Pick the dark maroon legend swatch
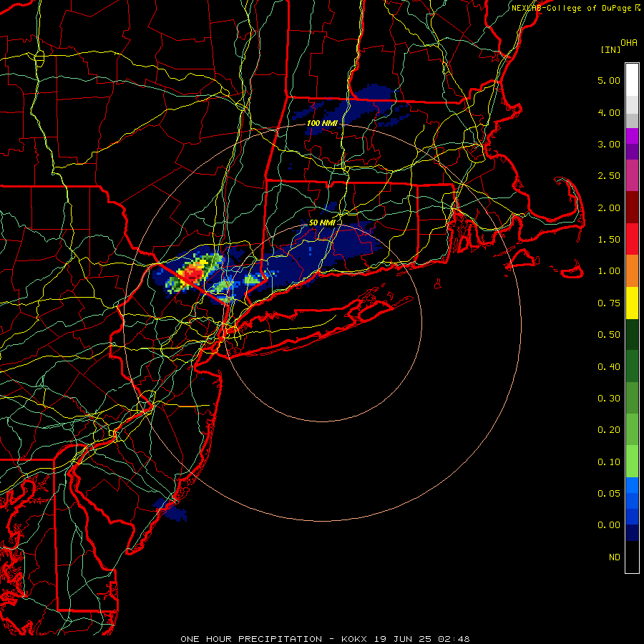644x644 pixels. click(632, 208)
